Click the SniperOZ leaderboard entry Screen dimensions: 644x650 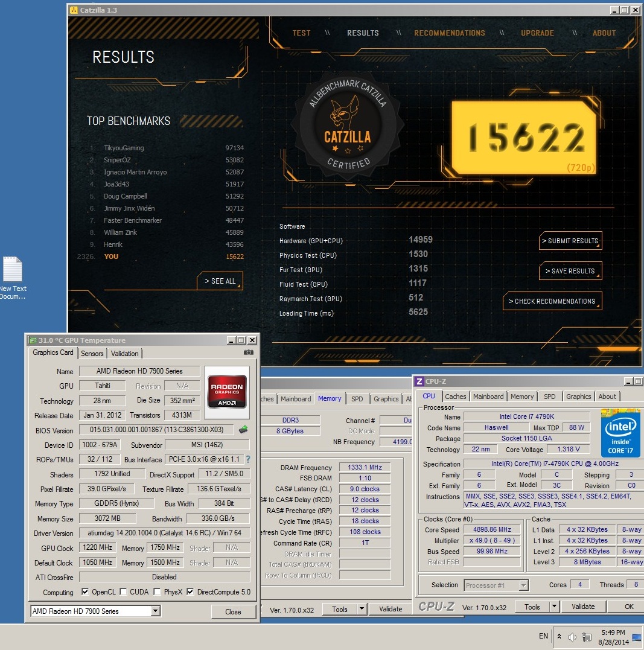pyautogui.click(x=167, y=160)
